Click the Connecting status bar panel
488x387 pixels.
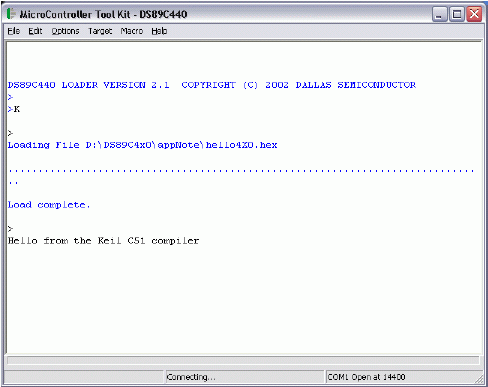click(x=245, y=377)
